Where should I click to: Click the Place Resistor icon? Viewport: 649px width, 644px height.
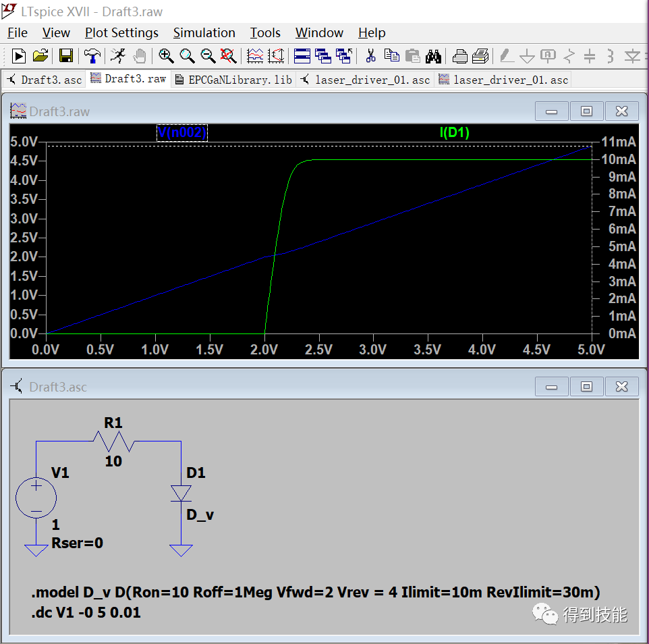coord(569,55)
